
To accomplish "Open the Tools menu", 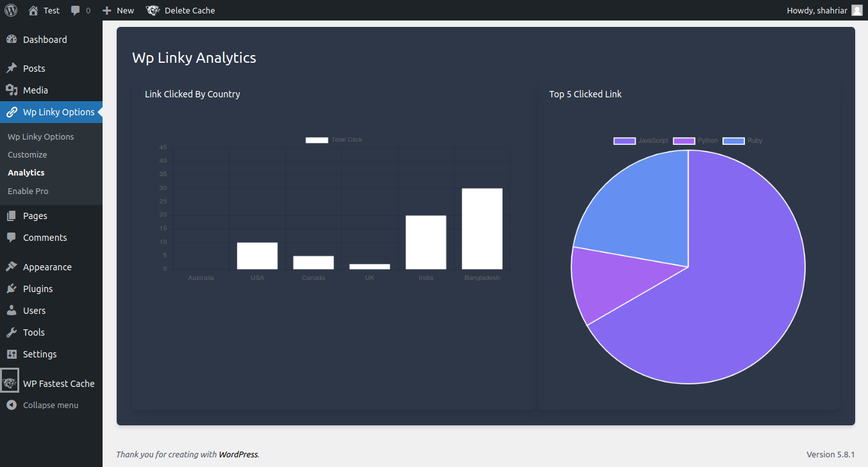I will (x=51, y=332).
